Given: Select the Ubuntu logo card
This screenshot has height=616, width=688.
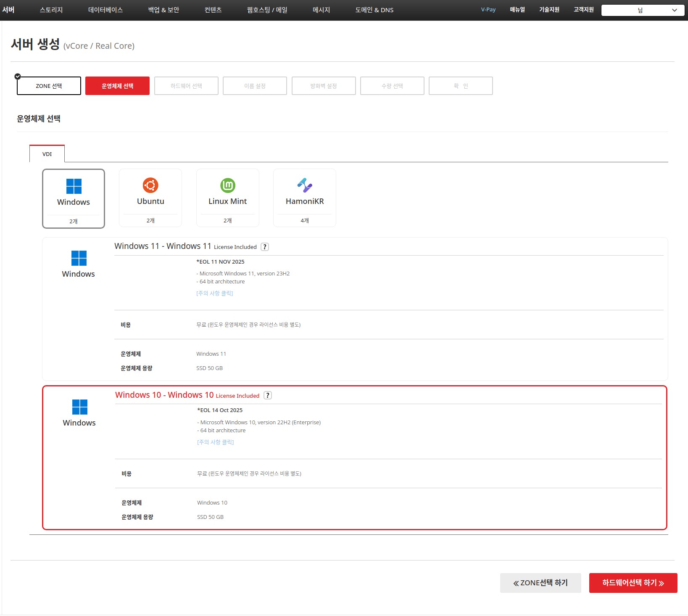Looking at the screenshot, I should coord(150,198).
